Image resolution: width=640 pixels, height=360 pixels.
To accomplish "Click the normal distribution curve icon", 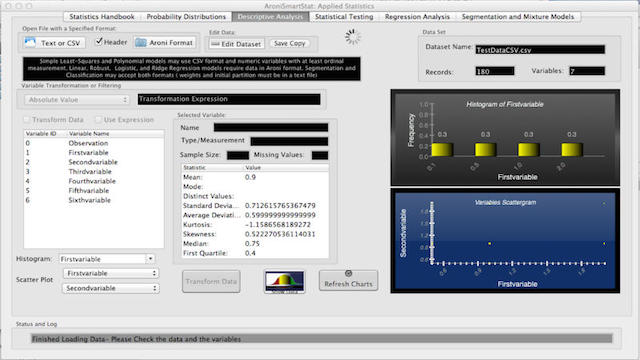I will 284,282.
